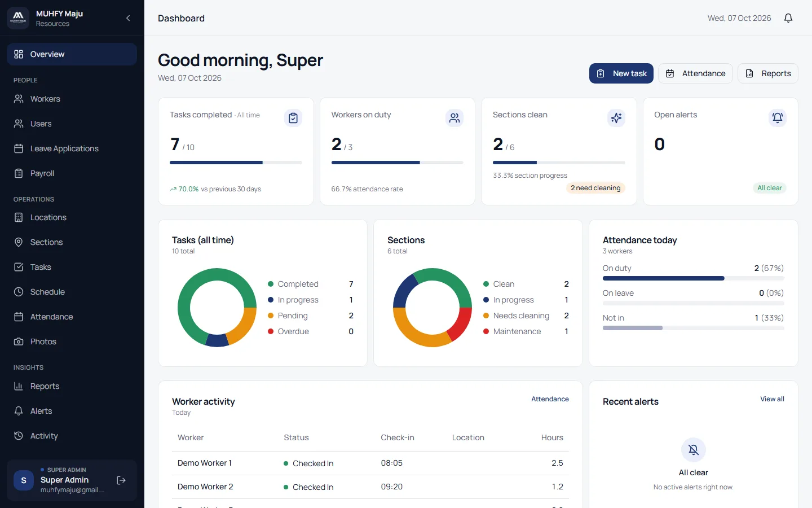Viewport: 812px width, 508px height.
Task: Open Tasks from sidebar
Action: click(x=72, y=267)
